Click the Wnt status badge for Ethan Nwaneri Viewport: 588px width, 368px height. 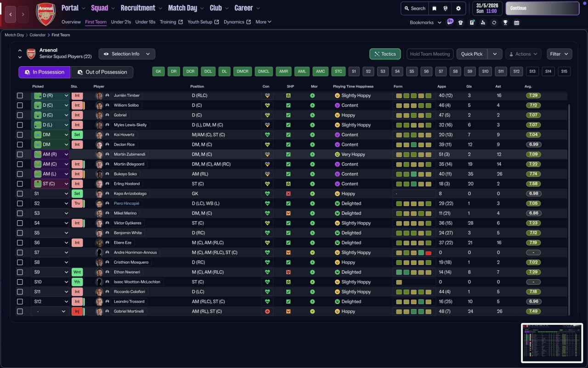(x=77, y=272)
